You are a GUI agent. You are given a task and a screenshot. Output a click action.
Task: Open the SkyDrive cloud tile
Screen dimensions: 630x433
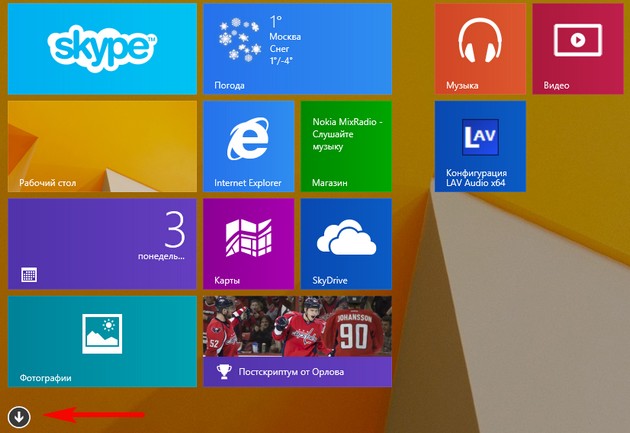point(346,244)
